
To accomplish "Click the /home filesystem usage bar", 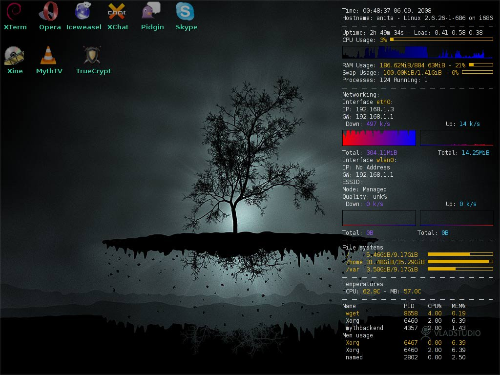I will coord(460,262).
